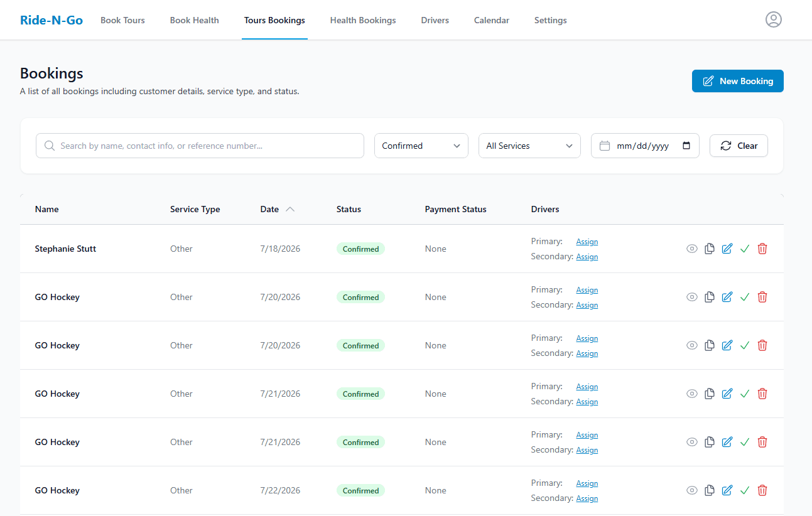Create a New Booking
The image size is (812, 516).
(738, 81)
